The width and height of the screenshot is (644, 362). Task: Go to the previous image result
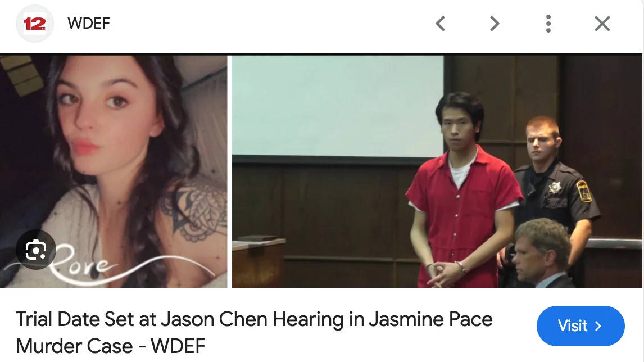(440, 24)
